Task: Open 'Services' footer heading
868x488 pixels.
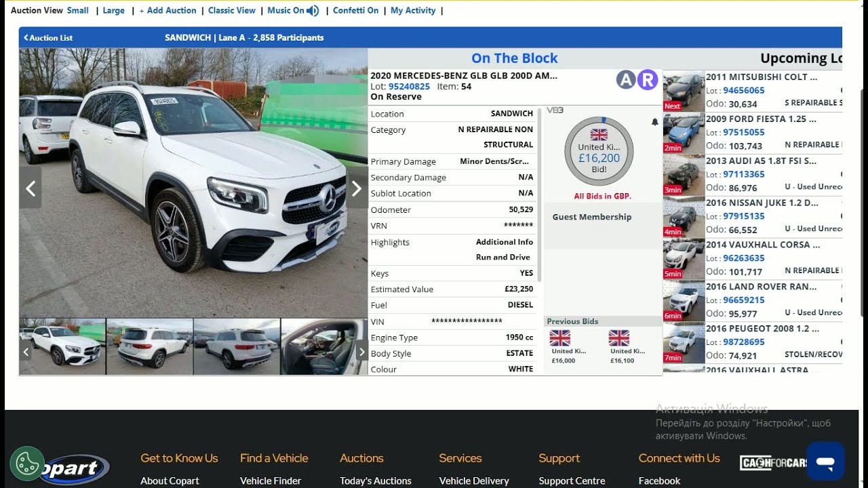Action: coord(460,458)
